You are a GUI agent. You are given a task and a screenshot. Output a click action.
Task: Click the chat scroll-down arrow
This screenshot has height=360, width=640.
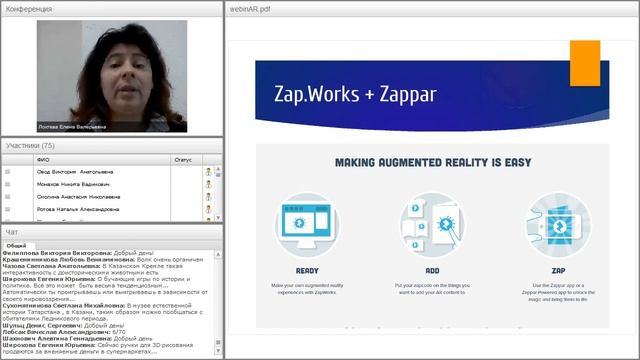(218, 351)
